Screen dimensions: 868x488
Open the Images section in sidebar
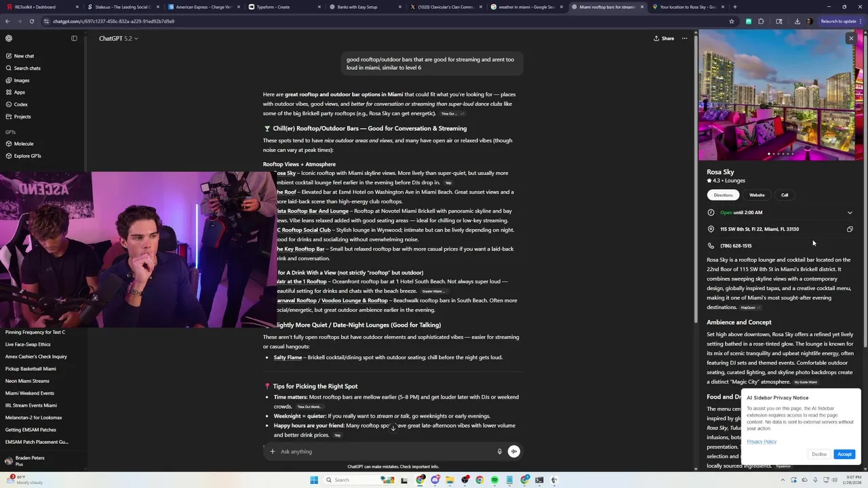[22, 81]
